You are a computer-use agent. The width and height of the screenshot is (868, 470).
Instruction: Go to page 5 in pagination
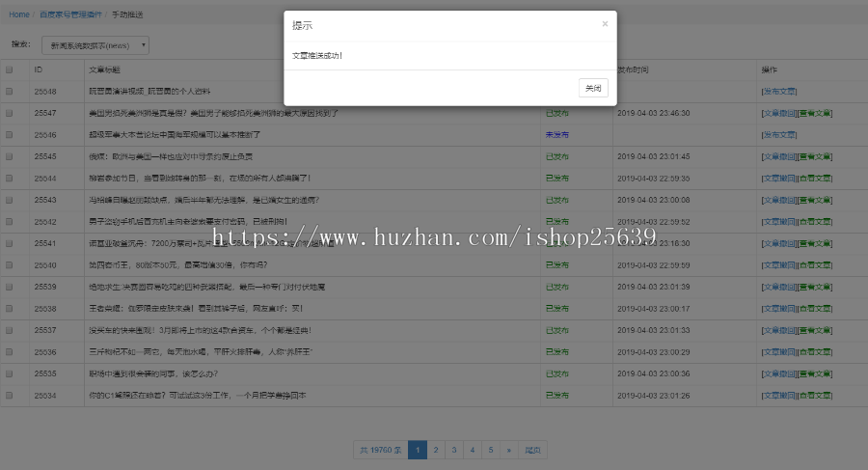[491, 450]
